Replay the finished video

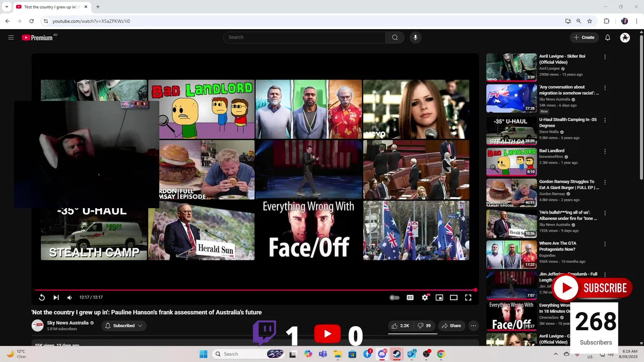tap(42, 298)
